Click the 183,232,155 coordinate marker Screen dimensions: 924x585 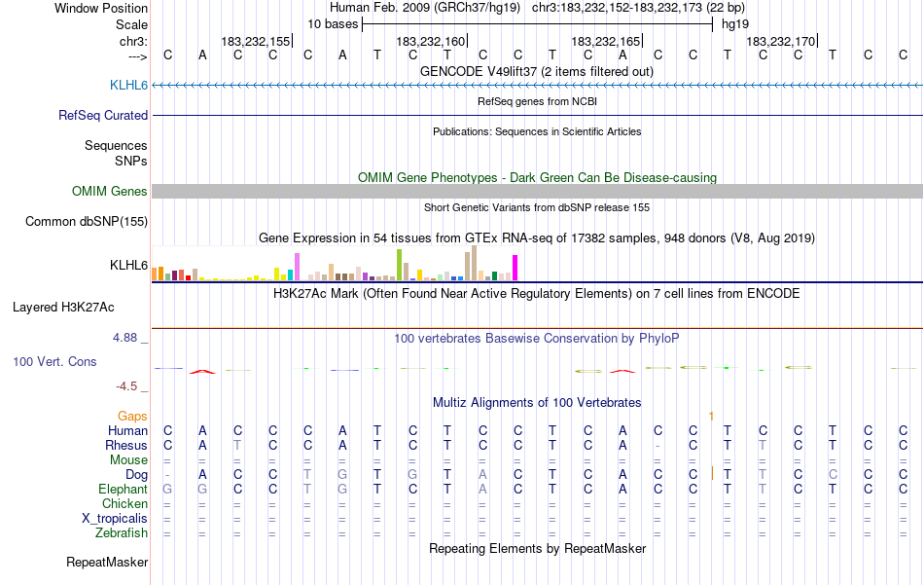click(256, 41)
